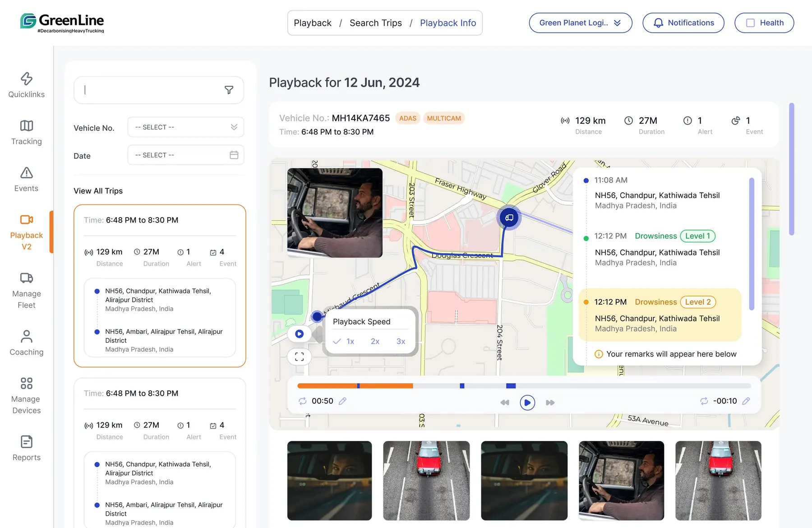812x528 pixels.
Task: Click the events list scrollbar
Action: [x=752, y=244]
